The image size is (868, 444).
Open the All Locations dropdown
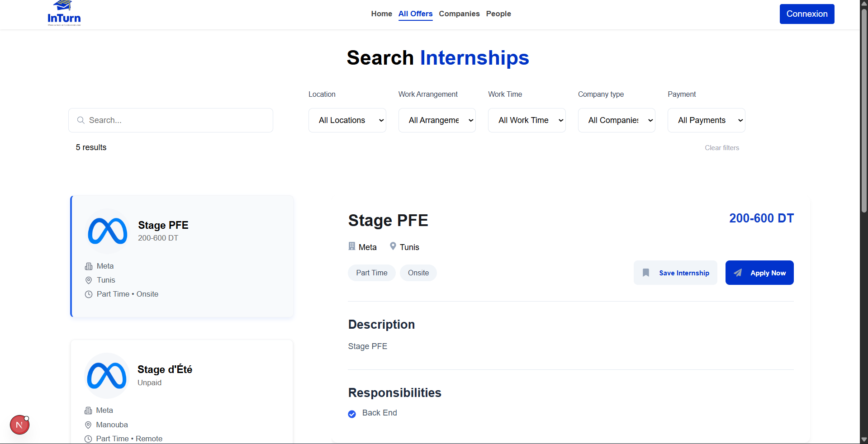click(347, 120)
